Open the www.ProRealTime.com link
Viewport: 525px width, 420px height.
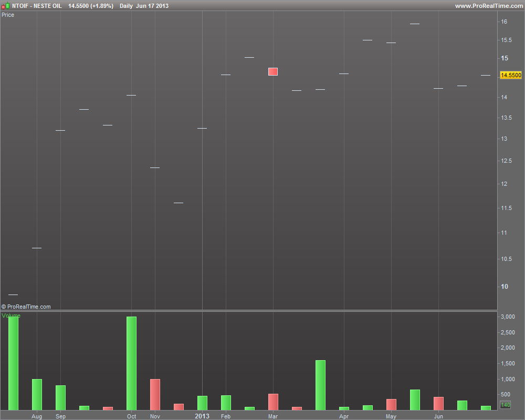pos(489,6)
